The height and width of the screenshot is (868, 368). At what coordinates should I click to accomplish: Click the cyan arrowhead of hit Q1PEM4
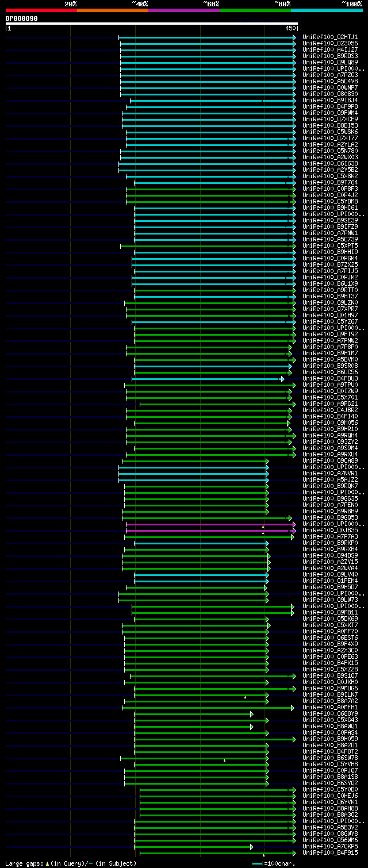click(x=267, y=581)
